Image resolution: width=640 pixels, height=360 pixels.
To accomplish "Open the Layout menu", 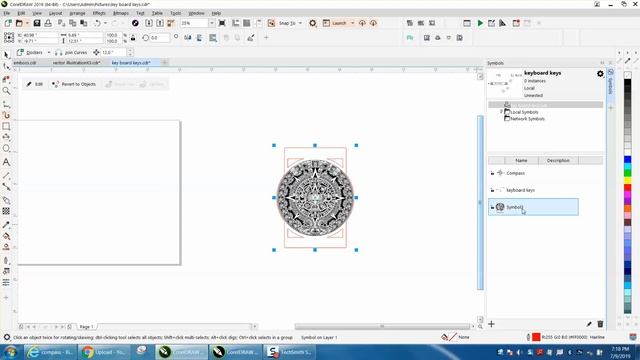I will tap(56, 13).
